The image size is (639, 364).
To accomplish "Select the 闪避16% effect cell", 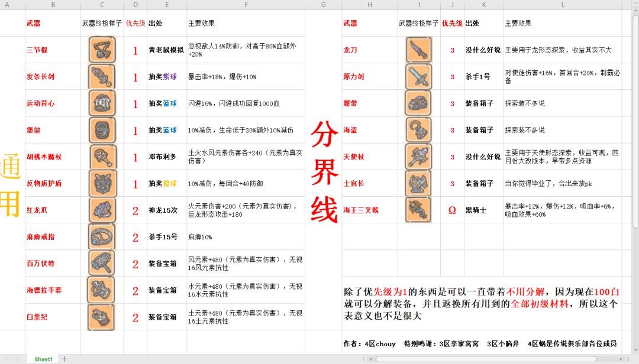I will pyautogui.click(x=246, y=103).
